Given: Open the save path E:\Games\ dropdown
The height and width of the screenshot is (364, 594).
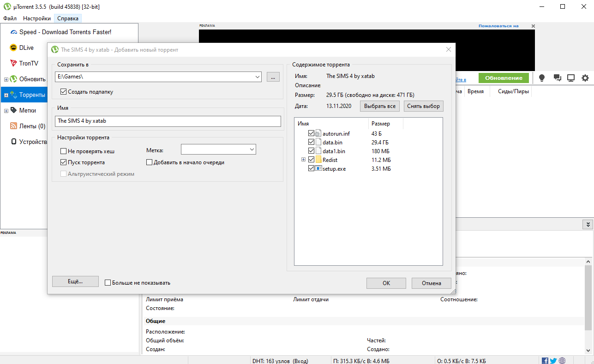Looking at the screenshot, I should (x=258, y=77).
